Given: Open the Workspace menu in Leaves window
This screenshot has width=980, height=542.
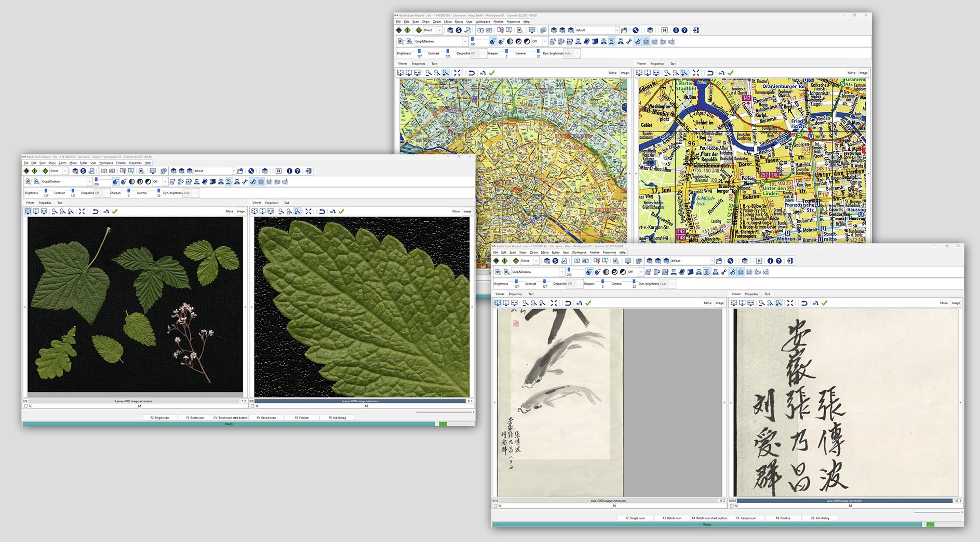Looking at the screenshot, I should point(106,163).
